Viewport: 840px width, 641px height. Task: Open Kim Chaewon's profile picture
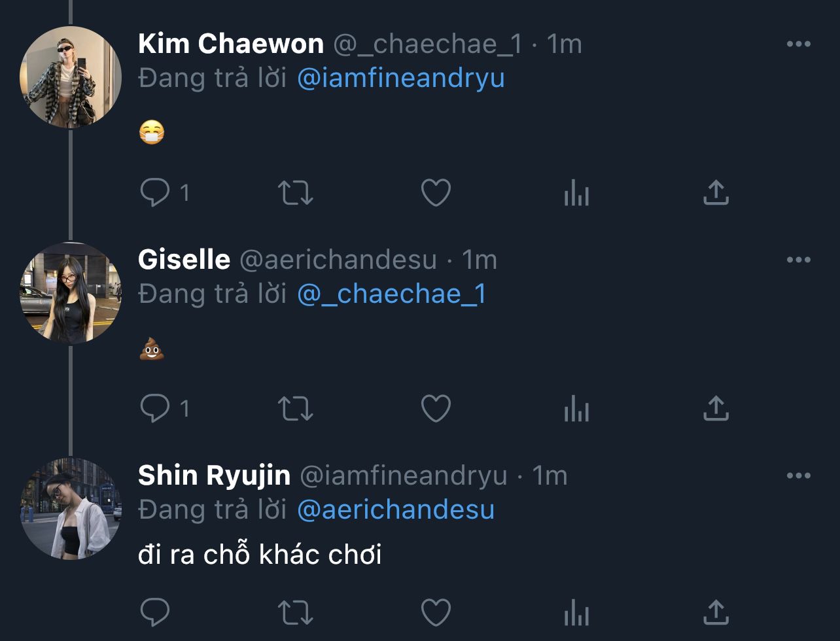71,77
